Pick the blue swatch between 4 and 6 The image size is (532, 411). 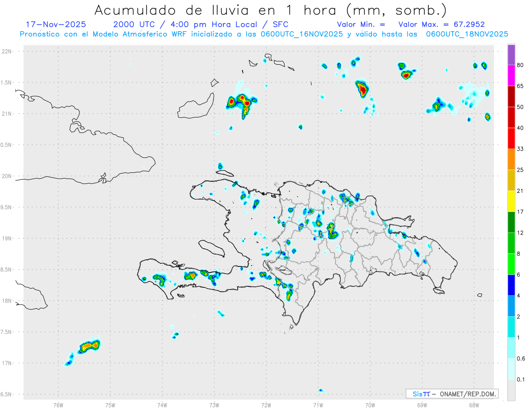coord(511,285)
